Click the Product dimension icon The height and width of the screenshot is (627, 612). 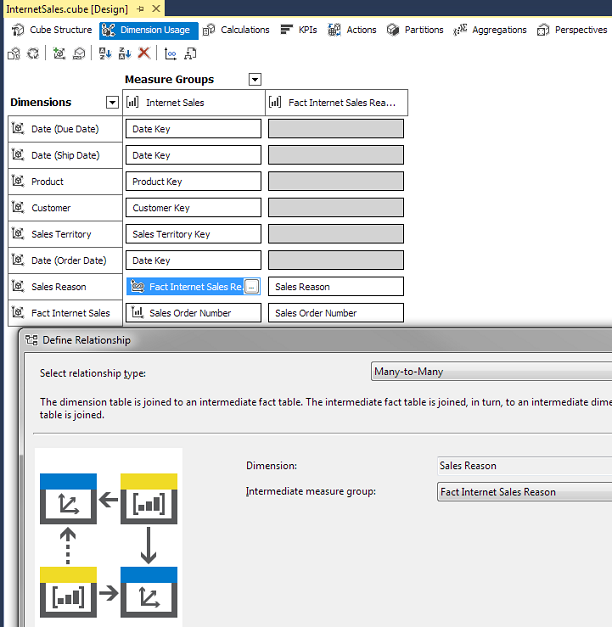pyautogui.click(x=18, y=182)
